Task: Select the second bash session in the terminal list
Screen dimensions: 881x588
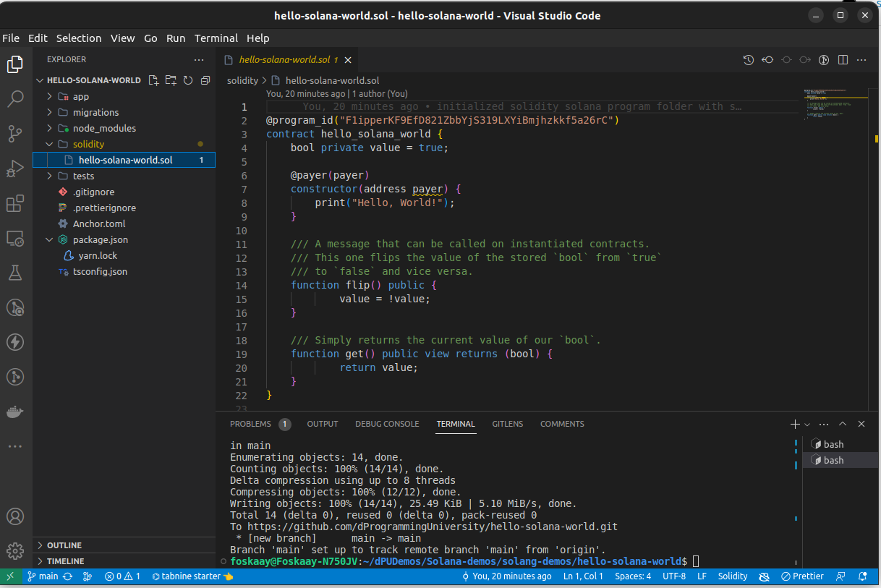Action: [x=833, y=460]
